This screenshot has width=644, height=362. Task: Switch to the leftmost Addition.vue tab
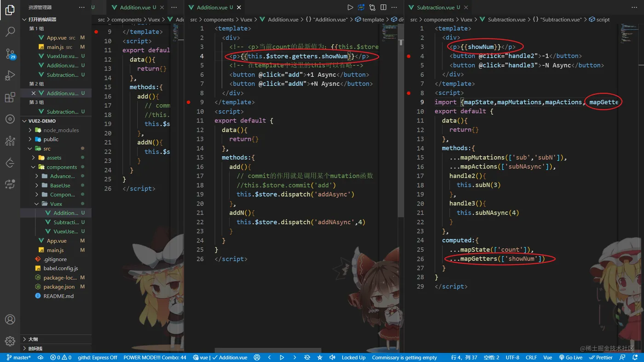tap(137, 7)
